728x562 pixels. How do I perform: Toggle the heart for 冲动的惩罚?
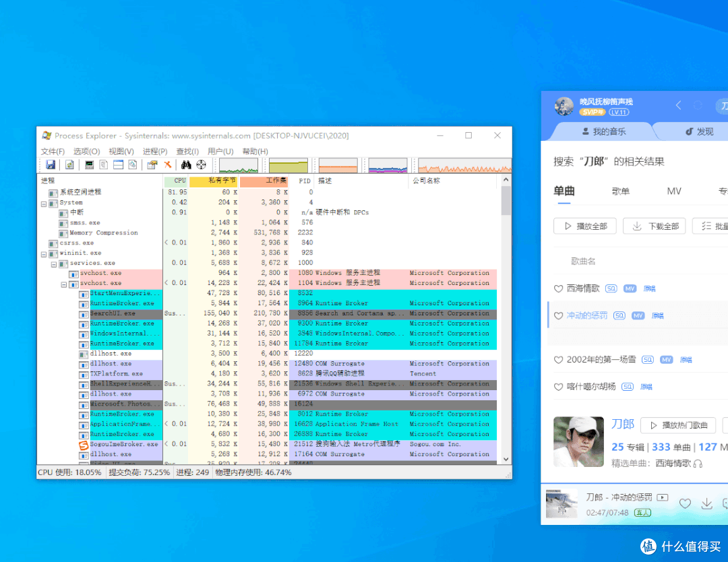[x=559, y=315]
